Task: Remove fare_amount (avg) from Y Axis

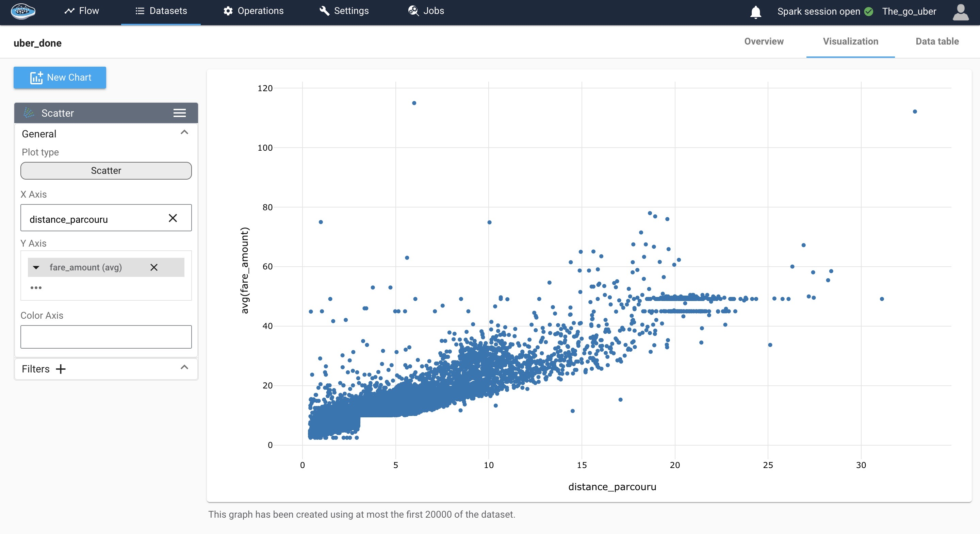Action: [x=154, y=267]
